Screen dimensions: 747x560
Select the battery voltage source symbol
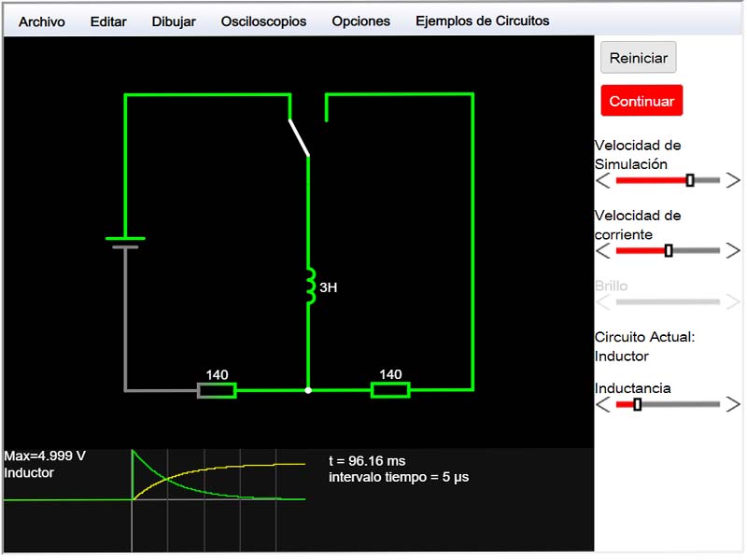click(x=125, y=243)
